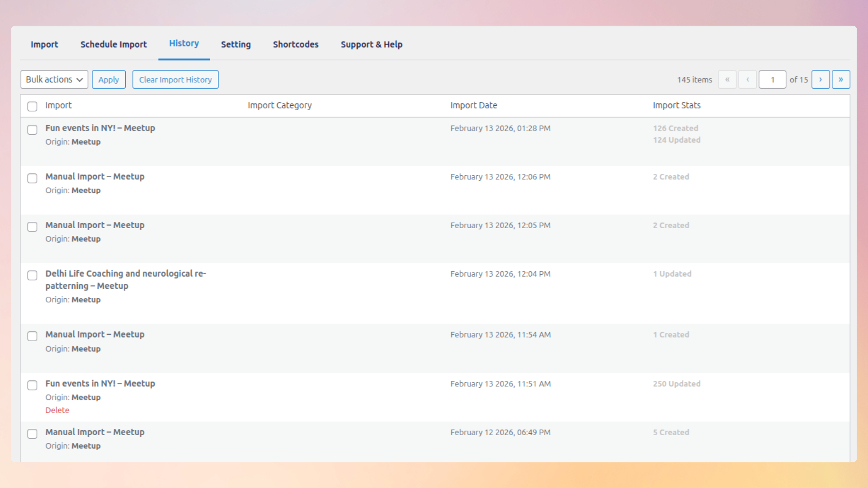Image resolution: width=868 pixels, height=488 pixels.
Task: Check the select-all checkbox in table header
Action: coord(32,106)
